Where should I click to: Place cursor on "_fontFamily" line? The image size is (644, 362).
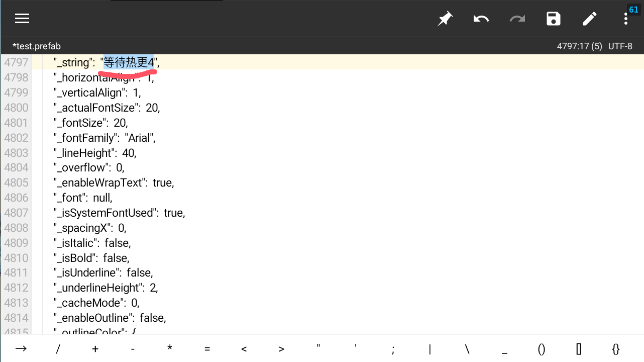click(105, 138)
